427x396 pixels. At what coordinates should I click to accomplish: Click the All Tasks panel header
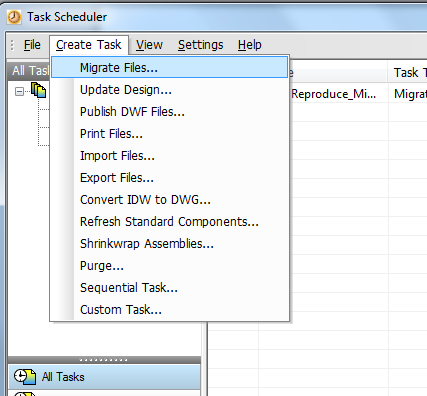pos(29,71)
